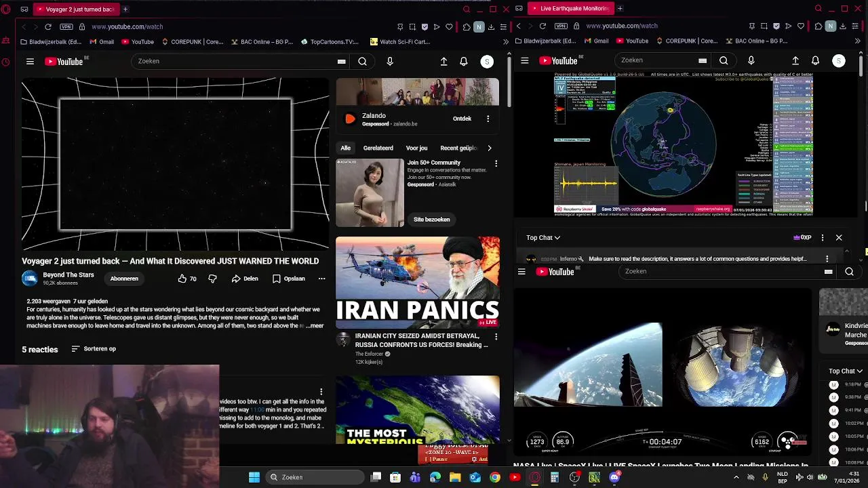
Task: Click the YouTube logo in left window
Action: [64, 62]
